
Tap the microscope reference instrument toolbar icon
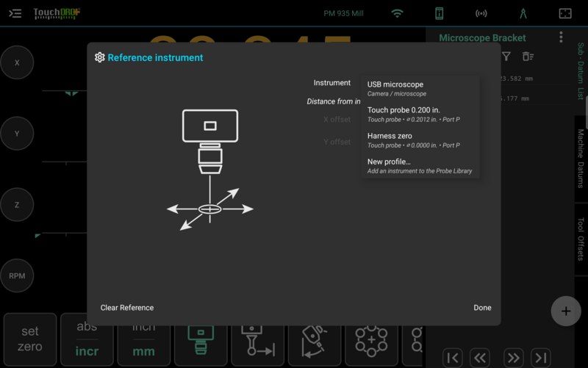point(201,344)
